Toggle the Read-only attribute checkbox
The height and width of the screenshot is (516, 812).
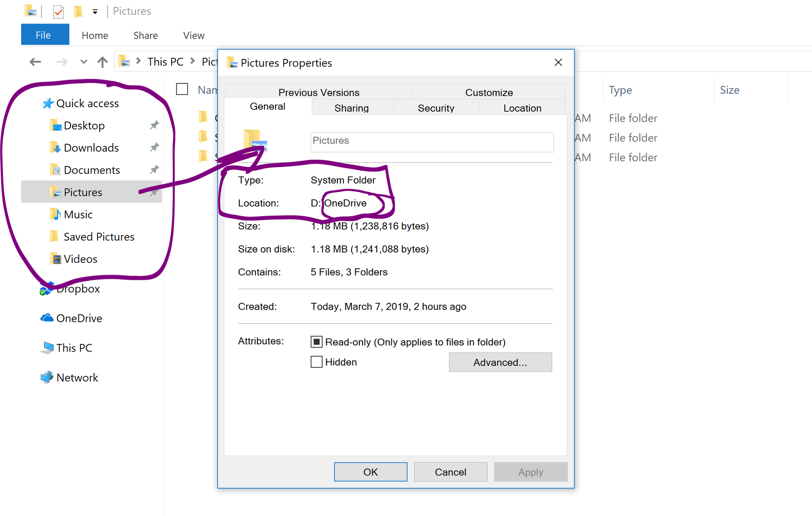point(317,342)
